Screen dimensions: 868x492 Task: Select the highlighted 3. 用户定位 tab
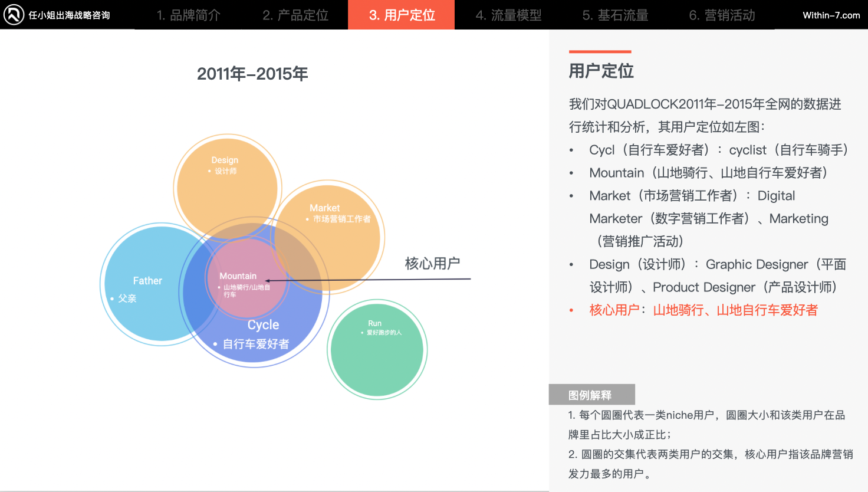point(401,15)
